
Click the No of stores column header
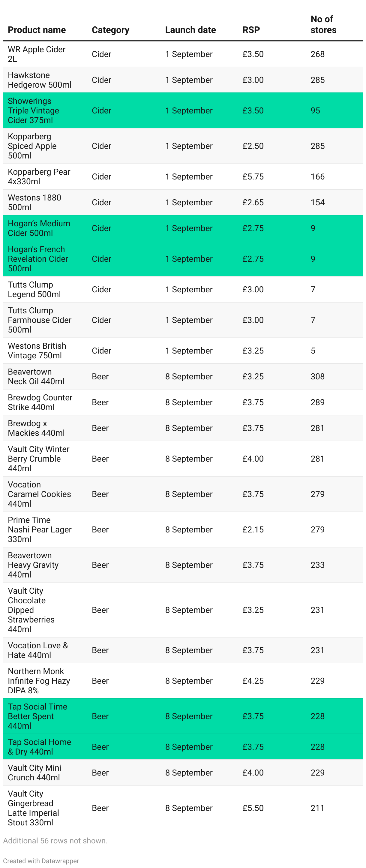323,25
